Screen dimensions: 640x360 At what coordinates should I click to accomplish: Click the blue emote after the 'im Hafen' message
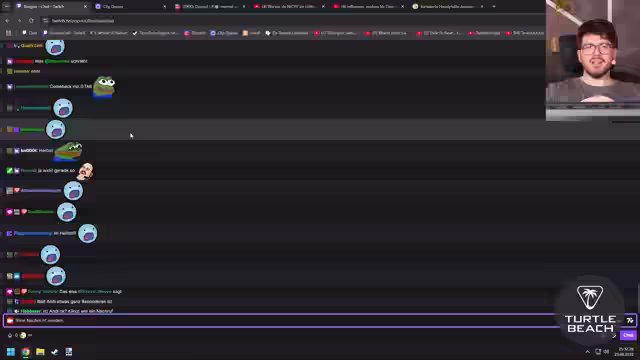pos(87,233)
